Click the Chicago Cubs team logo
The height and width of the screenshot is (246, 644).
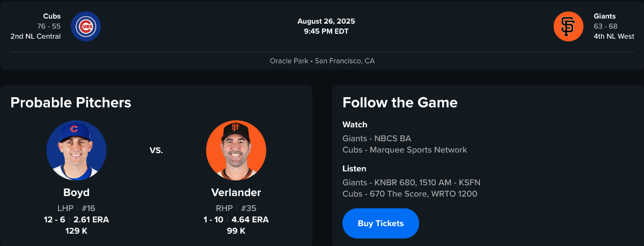point(86,26)
